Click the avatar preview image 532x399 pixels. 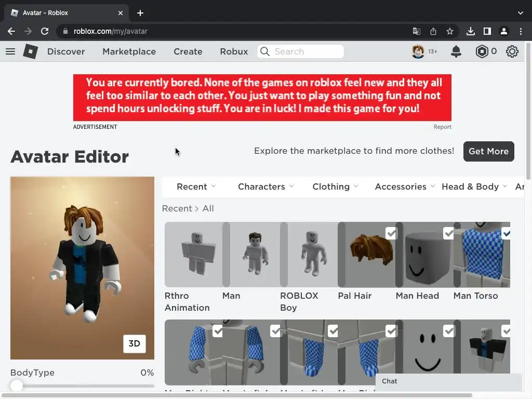click(82, 268)
